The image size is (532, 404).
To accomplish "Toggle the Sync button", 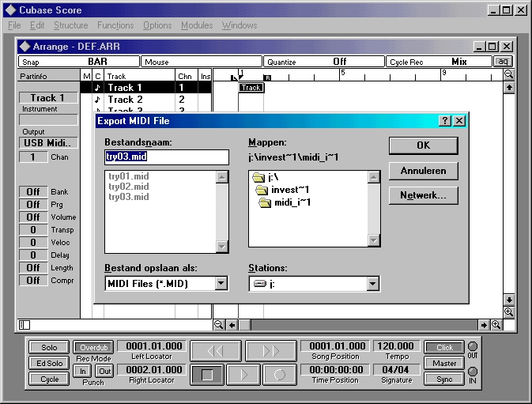I will pyautogui.click(x=444, y=379).
